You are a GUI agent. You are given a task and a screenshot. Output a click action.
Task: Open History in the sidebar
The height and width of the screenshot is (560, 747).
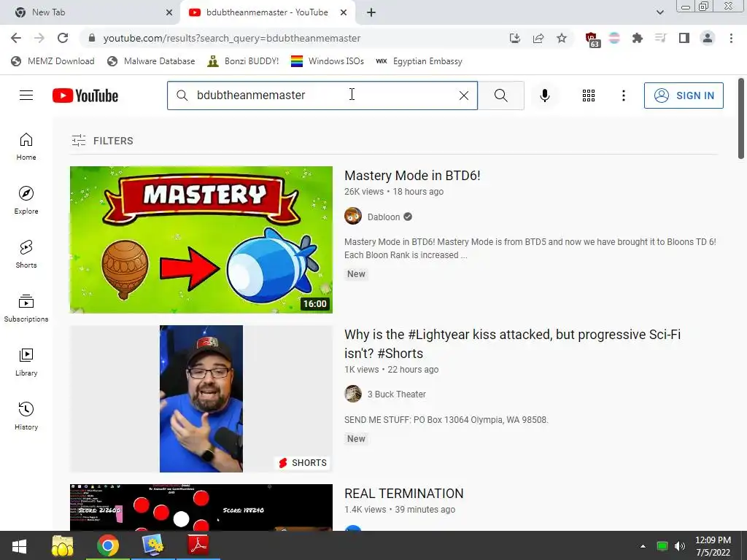(26, 416)
